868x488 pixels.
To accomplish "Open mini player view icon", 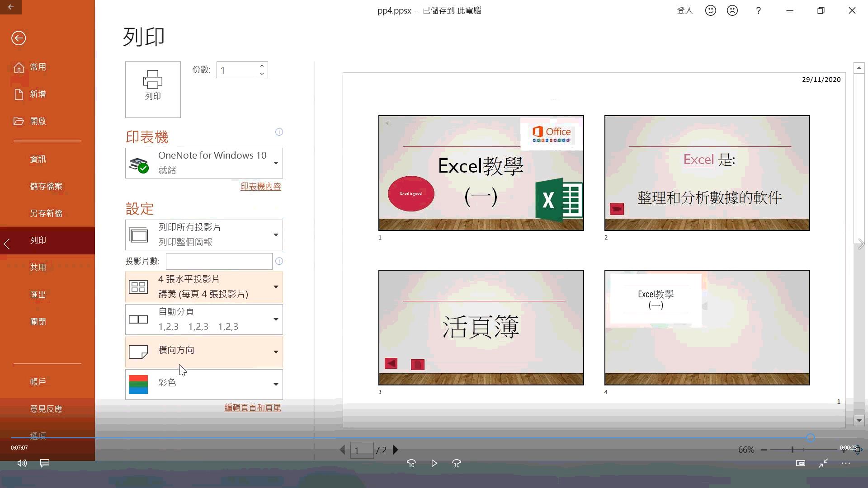I will [801, 463].
